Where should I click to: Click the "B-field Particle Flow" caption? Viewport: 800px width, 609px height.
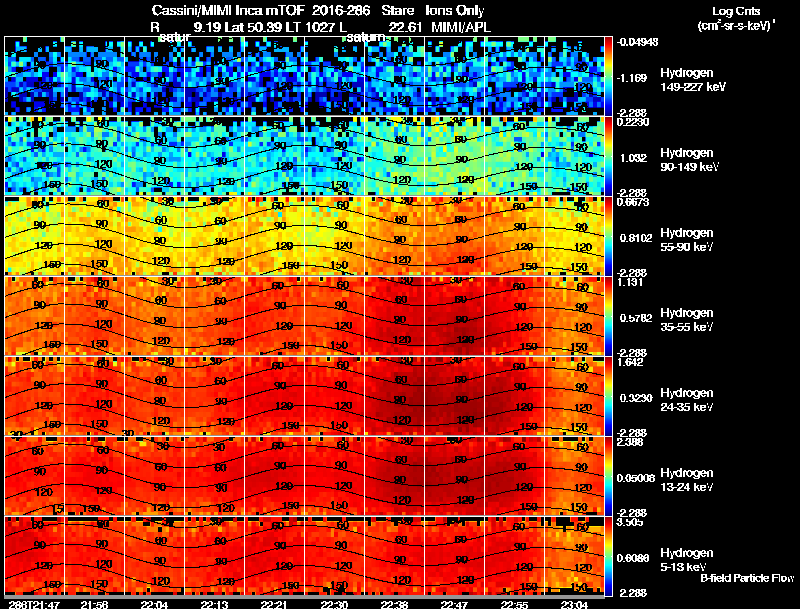click(x=747, y=578)
